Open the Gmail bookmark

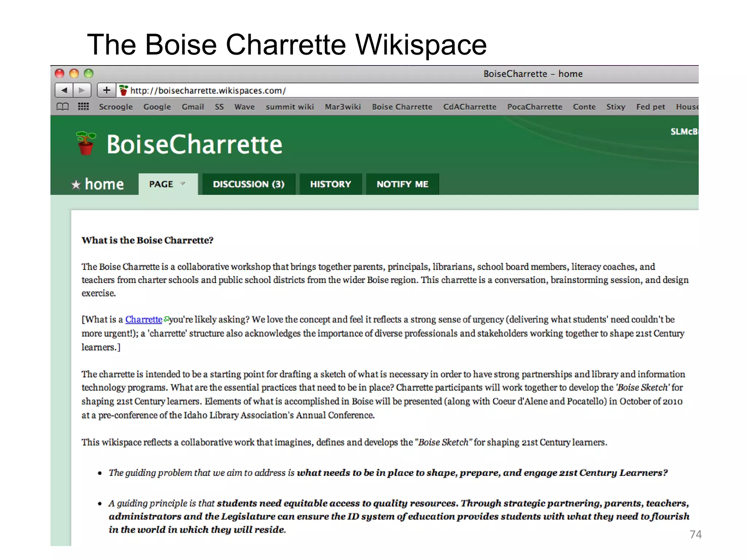193,107
